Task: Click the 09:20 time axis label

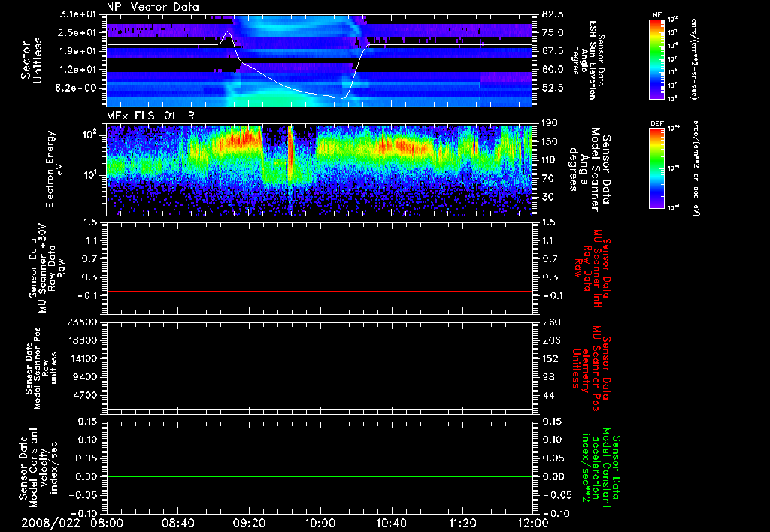Action: pos(249,523)
